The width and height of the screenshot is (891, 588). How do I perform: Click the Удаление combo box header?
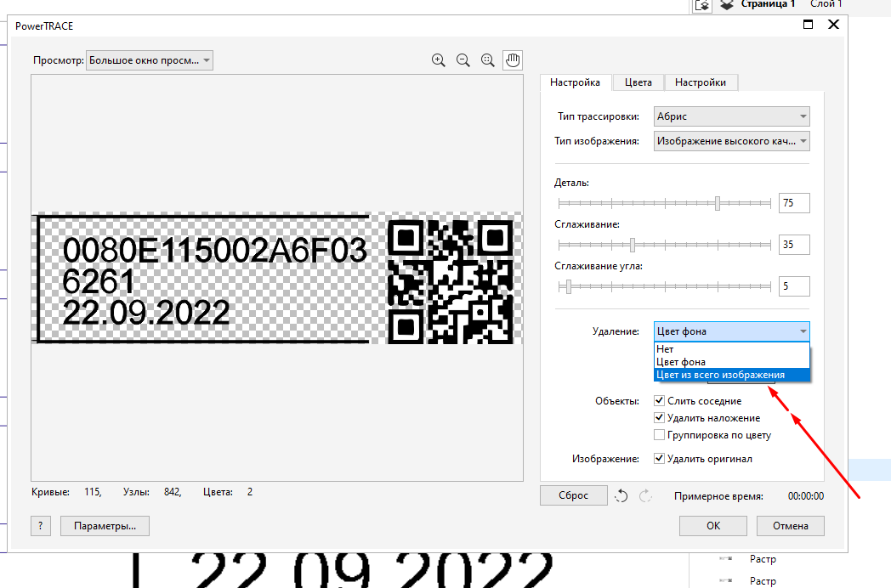coord(732,331)
